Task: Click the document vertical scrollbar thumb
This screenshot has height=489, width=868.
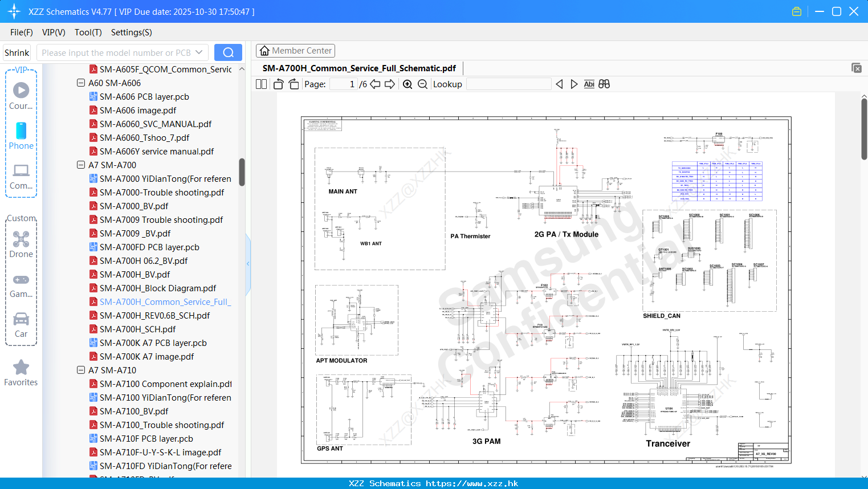Action: [864, 129]
